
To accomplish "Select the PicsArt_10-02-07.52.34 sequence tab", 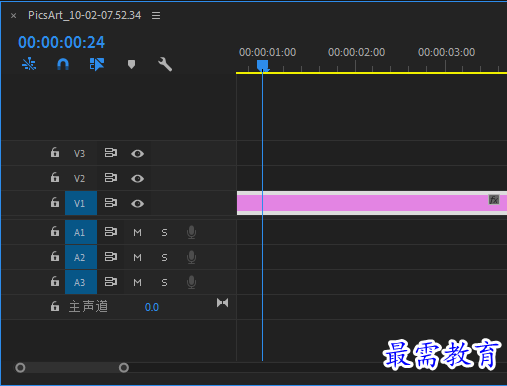I will click(84, 15).
